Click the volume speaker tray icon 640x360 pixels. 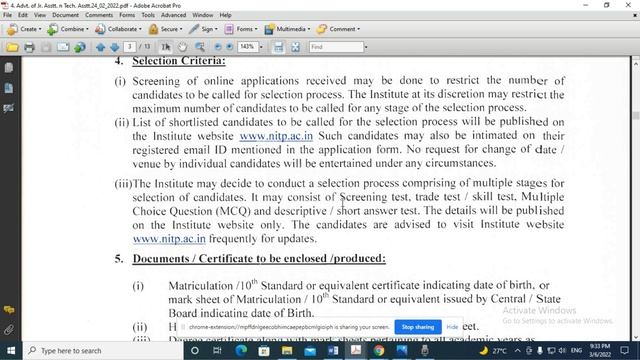coord(562,351)
